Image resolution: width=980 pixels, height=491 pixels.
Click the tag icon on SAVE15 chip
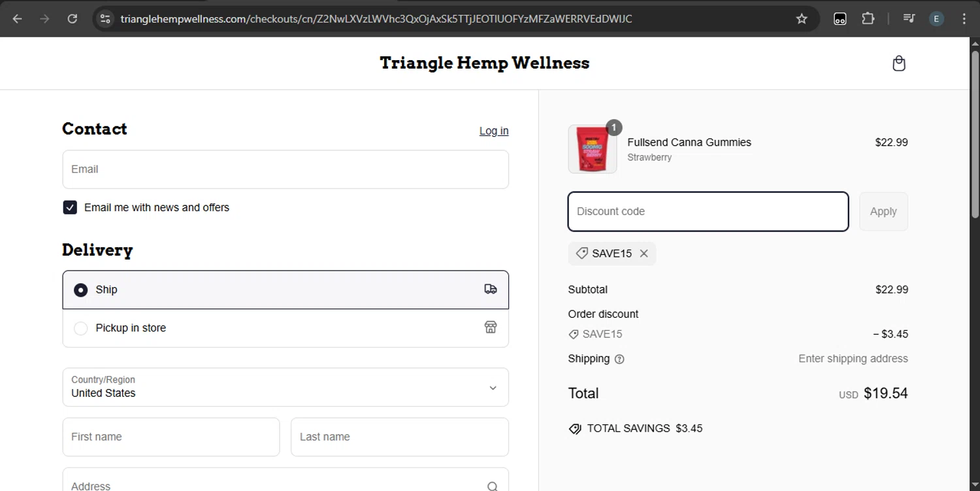(x=581, y=253)
